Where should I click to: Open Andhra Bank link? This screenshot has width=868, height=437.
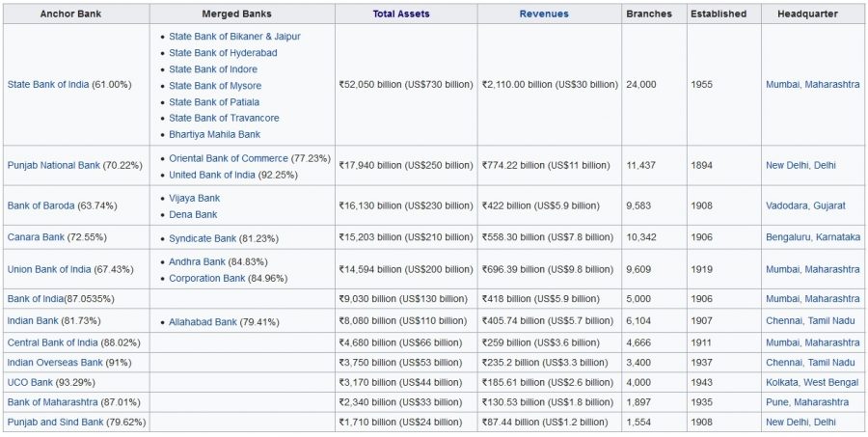[x=197, y=262]
